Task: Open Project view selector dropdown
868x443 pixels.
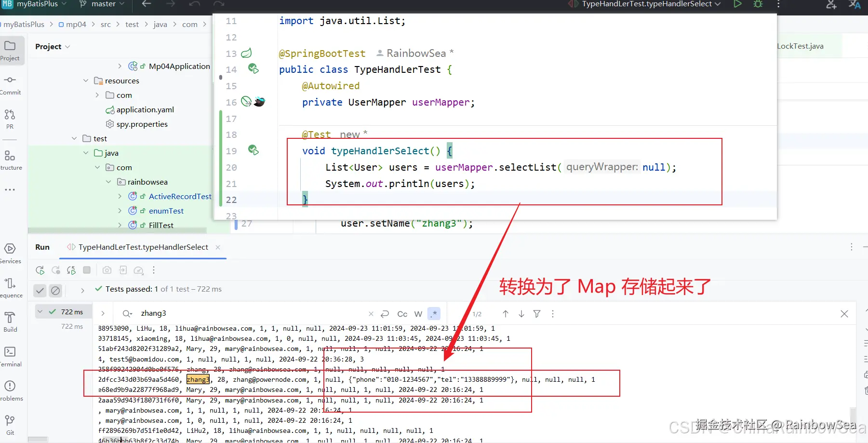Action: click(x=53, y=47)
